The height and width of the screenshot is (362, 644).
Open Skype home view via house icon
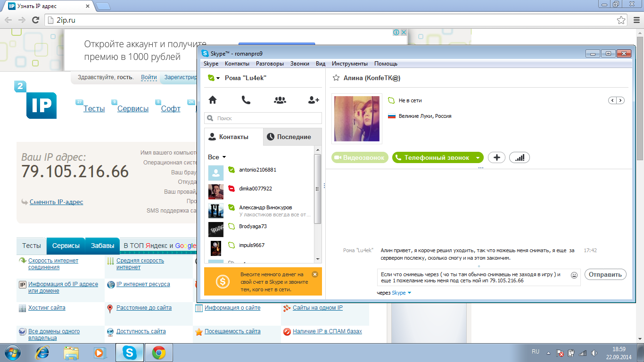[213, 100]
